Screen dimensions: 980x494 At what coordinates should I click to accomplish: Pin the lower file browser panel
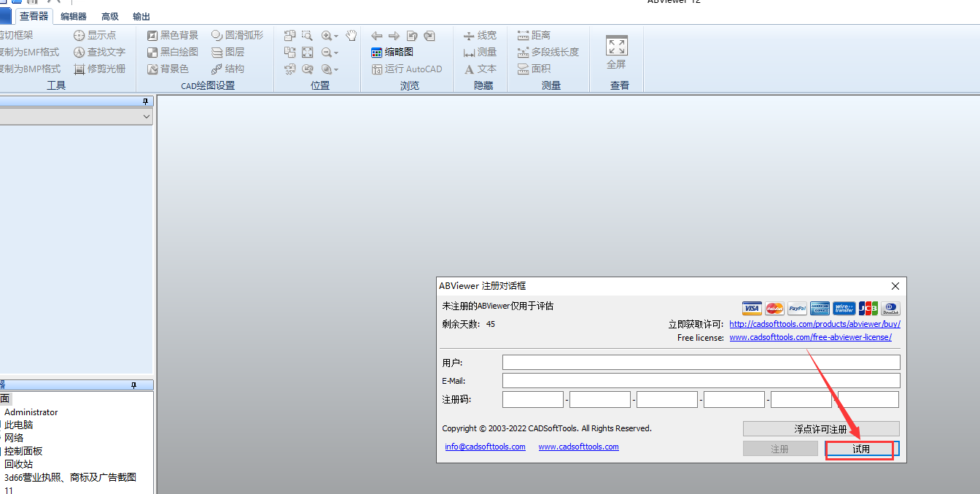pyautogui.click(x=133, y=385)
